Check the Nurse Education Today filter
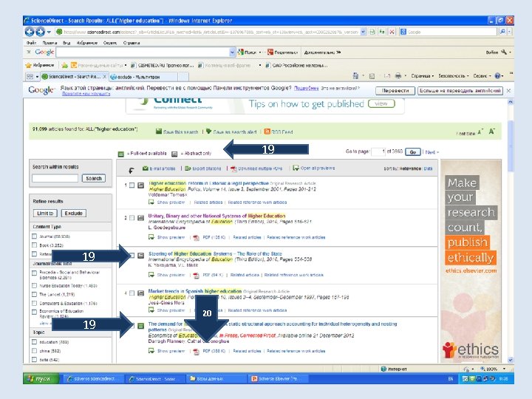Screen dimensions: 532x399 [34, 286]
